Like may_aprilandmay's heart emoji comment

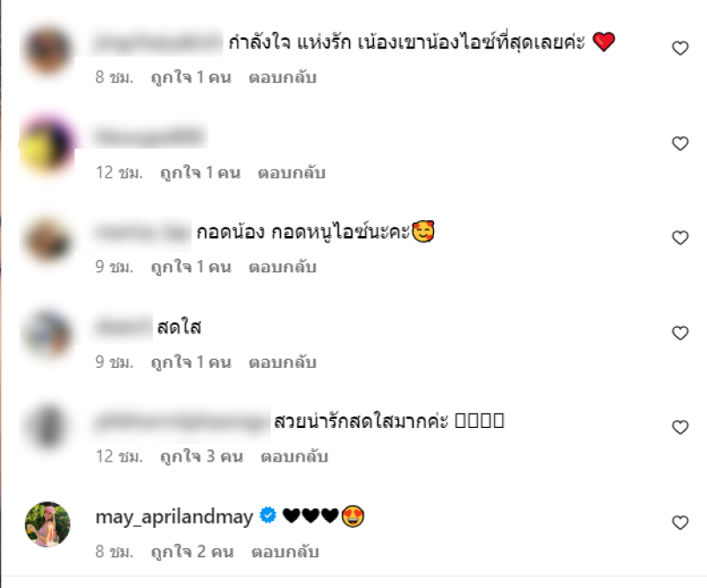click(680, 522)
